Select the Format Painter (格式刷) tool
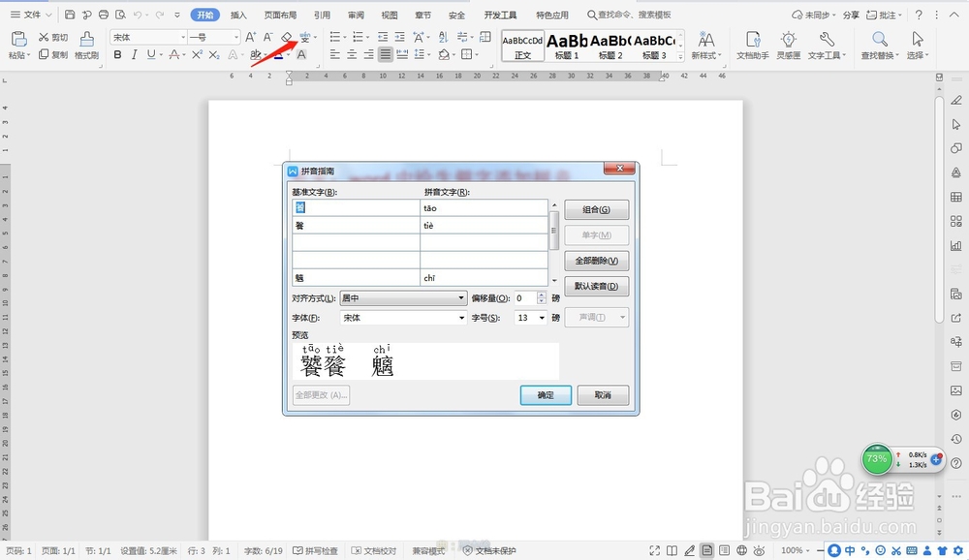Screen dimensions: 969x560 (x=86, y=46)
